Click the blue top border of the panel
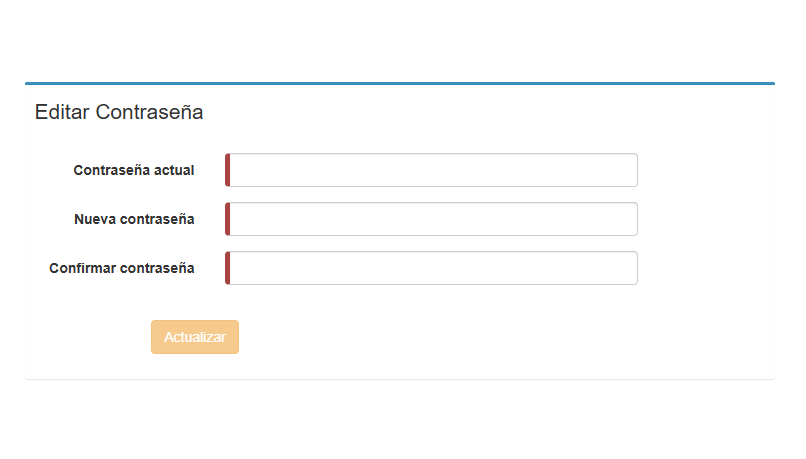 400,83
